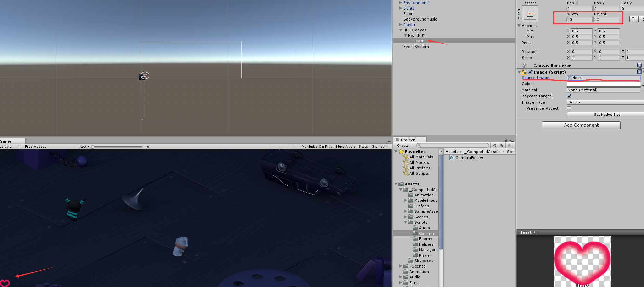The width and height of the screenshot is (644, 287).
Task: Select Floor in the Hierarchy
Action: tap(408, 14)
